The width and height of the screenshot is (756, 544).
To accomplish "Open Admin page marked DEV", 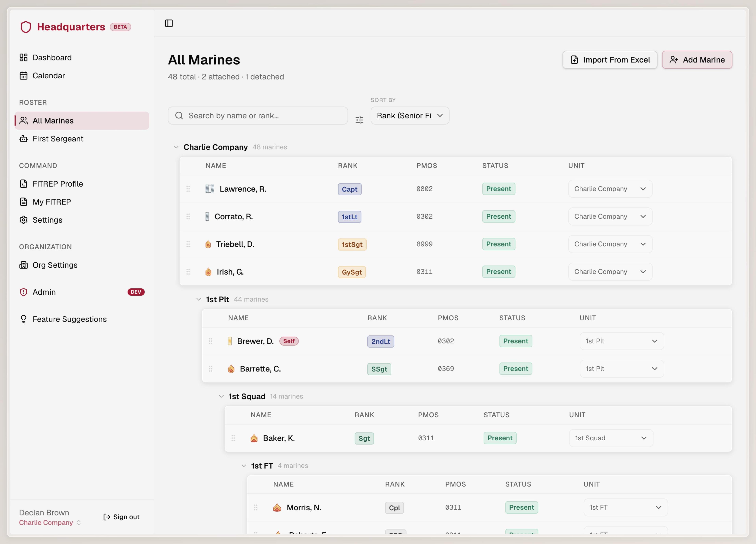I will 82,292.
